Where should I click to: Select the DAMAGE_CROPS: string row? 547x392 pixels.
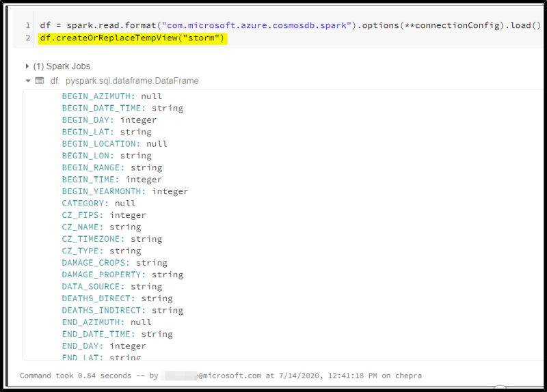coord(114,262)
